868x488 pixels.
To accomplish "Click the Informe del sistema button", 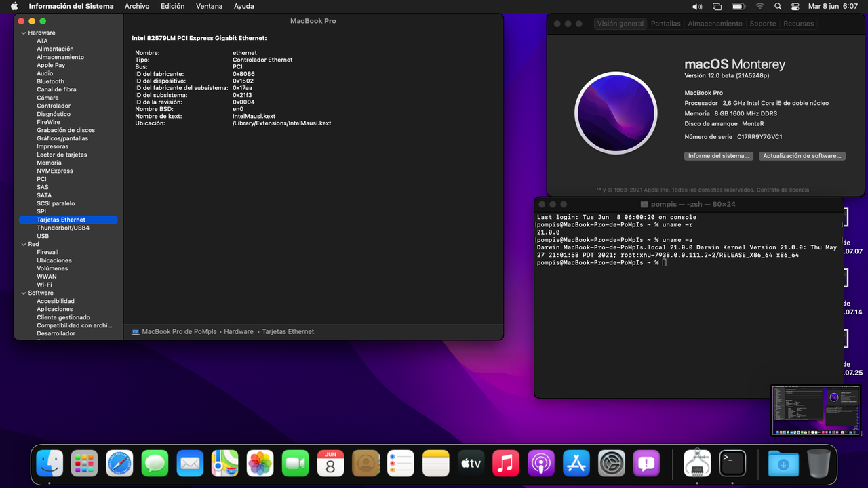I will click(x=719, y=156).
